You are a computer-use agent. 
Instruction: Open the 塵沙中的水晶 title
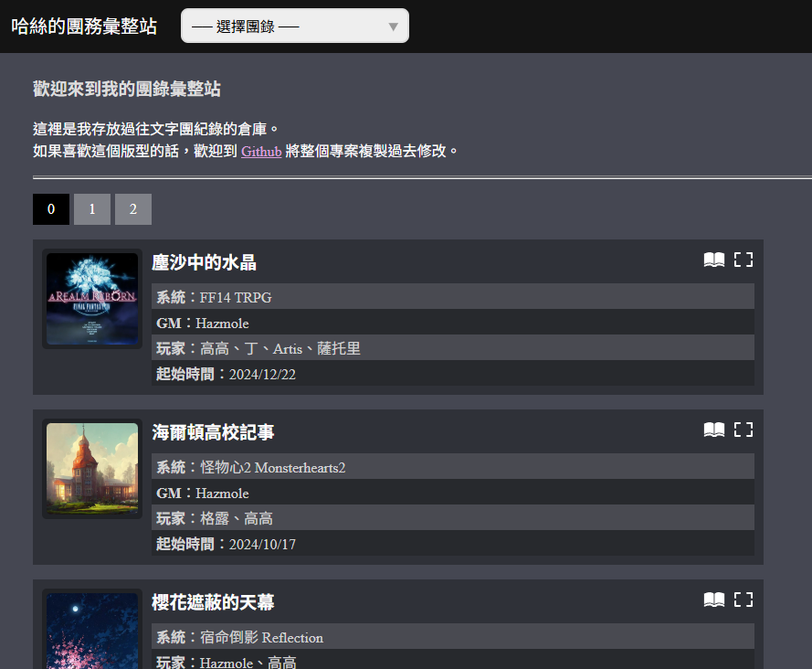pyautogui.click(x=204, y=262)
